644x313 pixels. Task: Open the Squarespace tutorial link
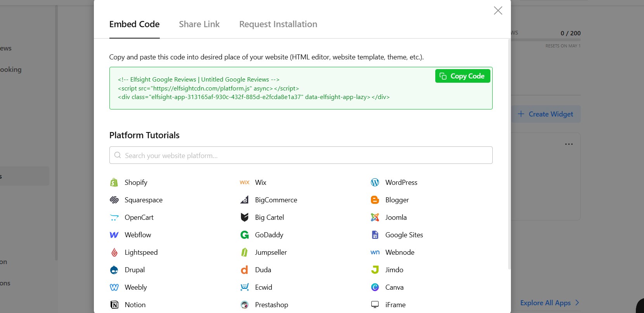[x=144, y=200]
